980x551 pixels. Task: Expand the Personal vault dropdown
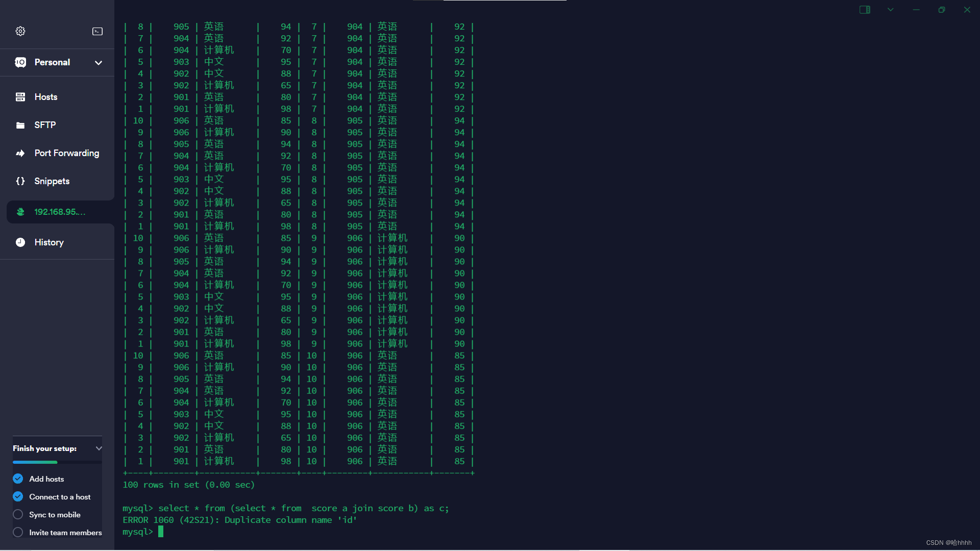click(99, 63)
